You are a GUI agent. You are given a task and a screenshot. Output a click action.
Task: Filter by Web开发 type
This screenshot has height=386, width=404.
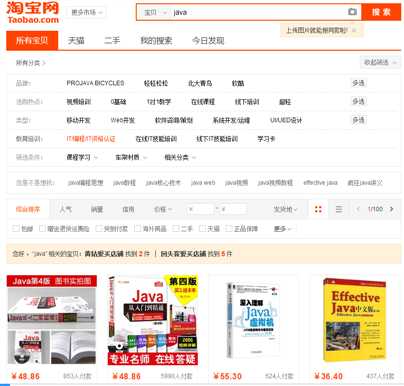[122, 120]
